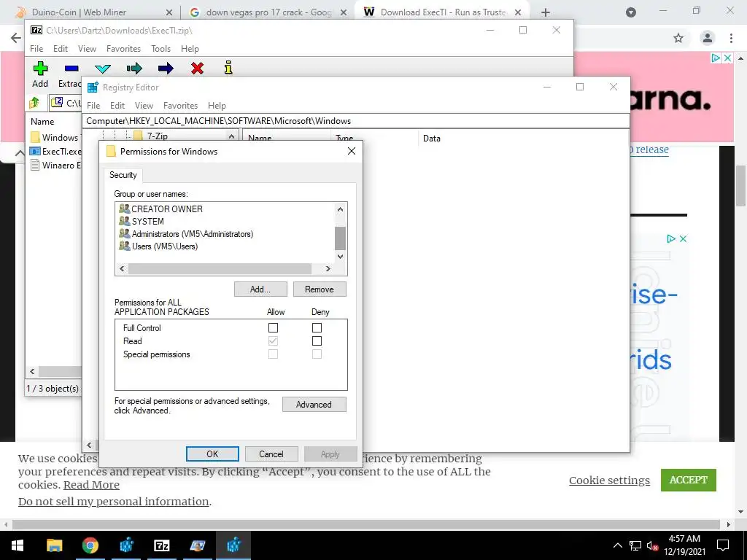Click the Read More link
This screenshot has width=747, height=560.
[91, 485]
